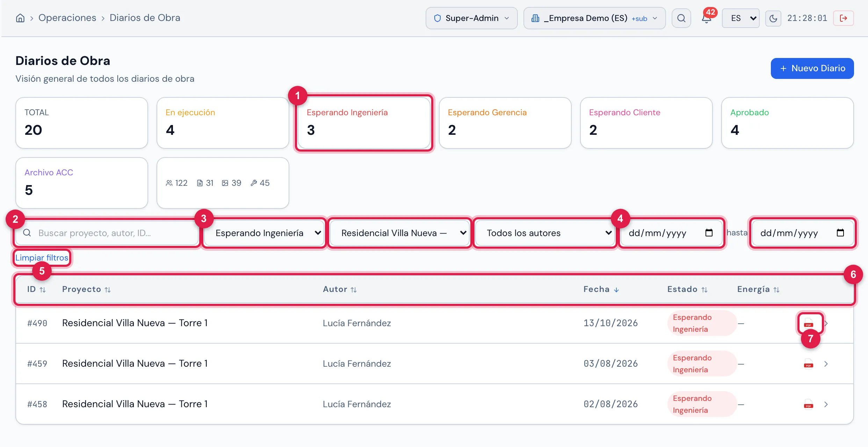
Task: Go to the home breadcrumb icon
Action: click(20, 18)
